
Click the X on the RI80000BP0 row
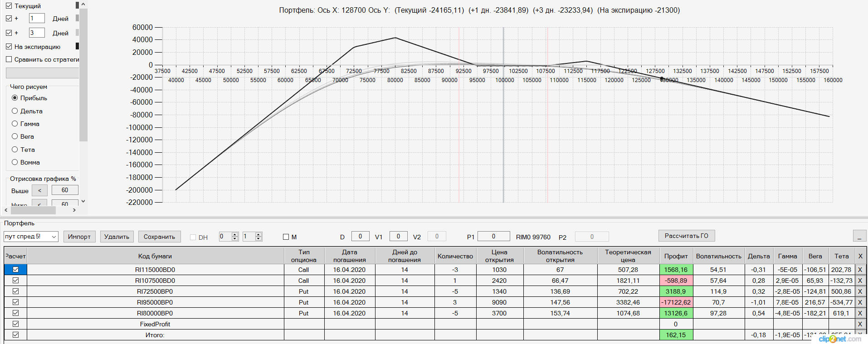pyautogui.click(x=860, y=313)
